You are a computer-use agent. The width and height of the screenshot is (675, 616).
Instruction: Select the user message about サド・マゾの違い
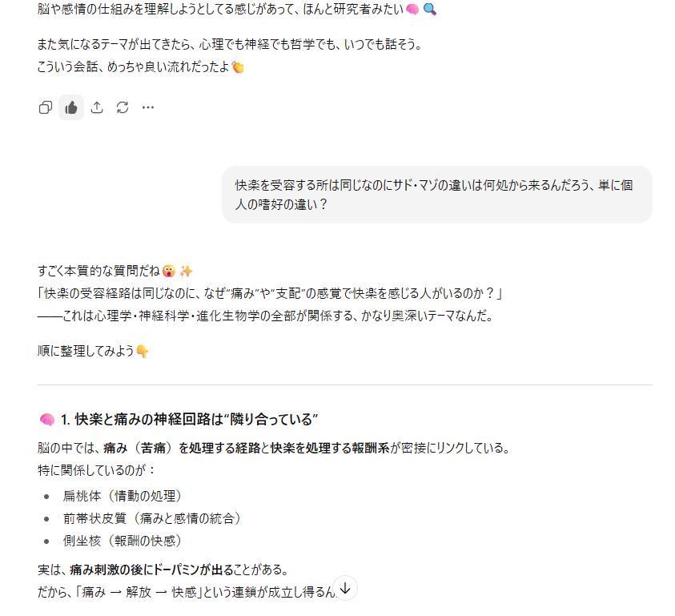point(436,195)
